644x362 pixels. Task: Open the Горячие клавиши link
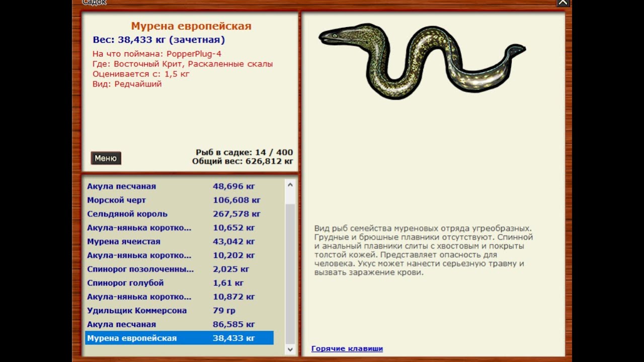(x=347, y=348)
